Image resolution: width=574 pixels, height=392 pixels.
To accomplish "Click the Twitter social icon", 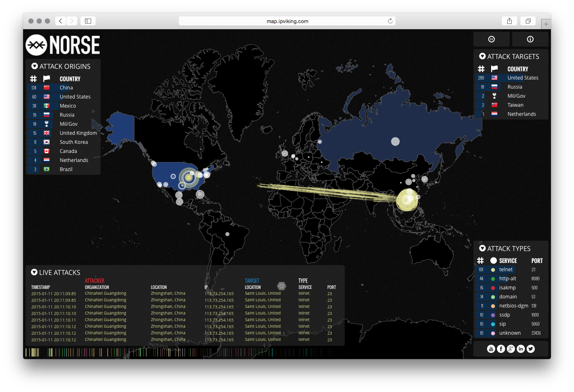I will pyautogui.click(x=531, y=349).
